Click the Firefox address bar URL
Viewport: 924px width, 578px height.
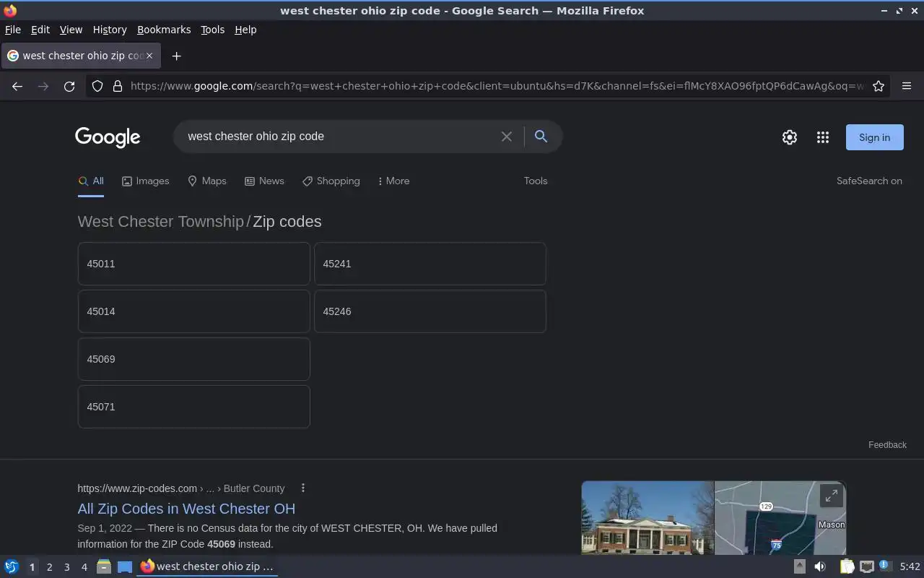(497, 86)
